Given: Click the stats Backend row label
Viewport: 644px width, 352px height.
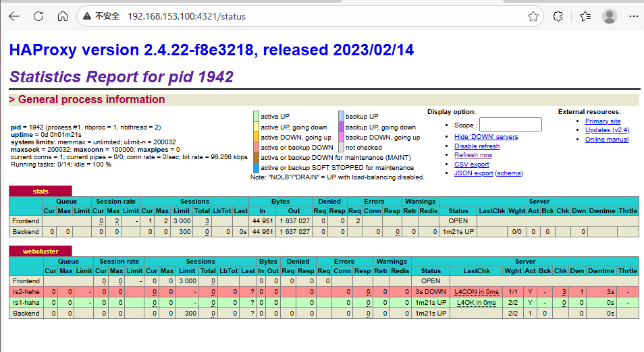Looking at the screenshot, I should [x=26, y=231].
